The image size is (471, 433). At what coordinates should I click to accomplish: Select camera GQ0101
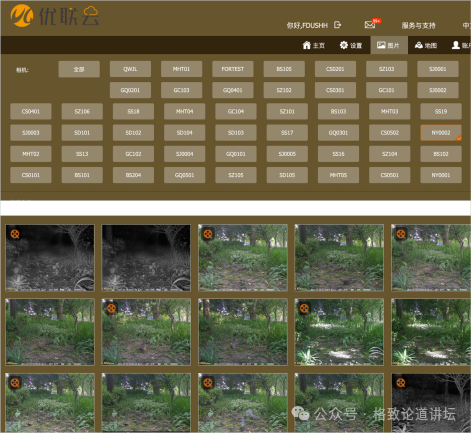click(236, 154)
